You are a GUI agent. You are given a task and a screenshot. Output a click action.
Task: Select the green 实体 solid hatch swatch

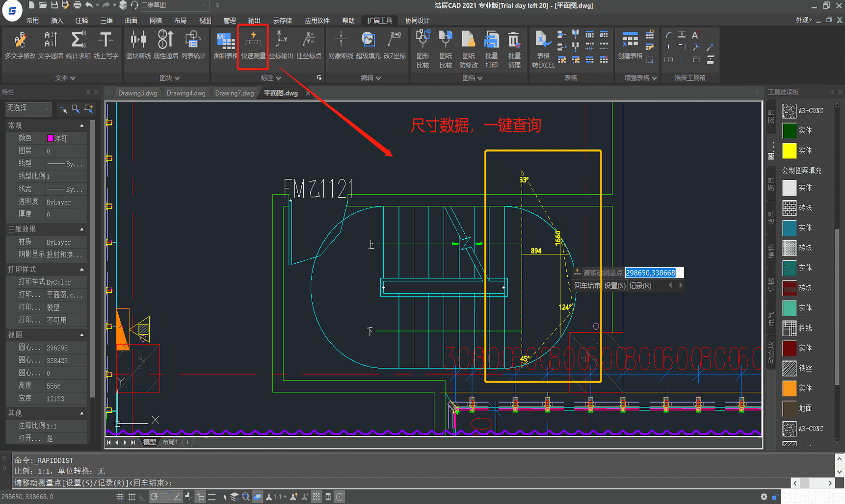789,130
